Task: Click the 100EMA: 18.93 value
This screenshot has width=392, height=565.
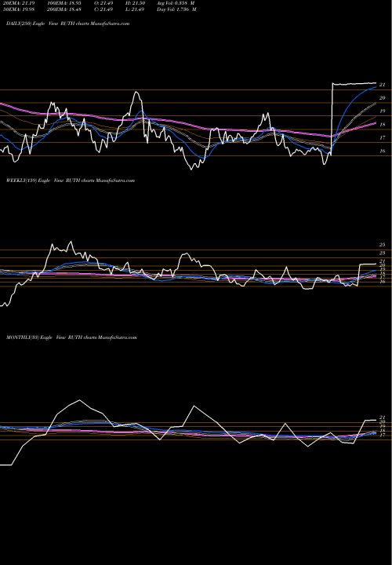Action: point(64,3)
